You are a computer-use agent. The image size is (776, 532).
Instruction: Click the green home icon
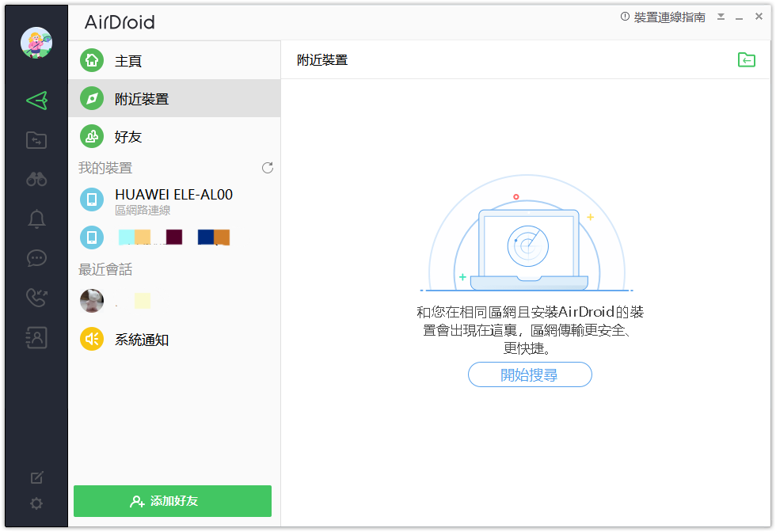(x=92, y=60)
